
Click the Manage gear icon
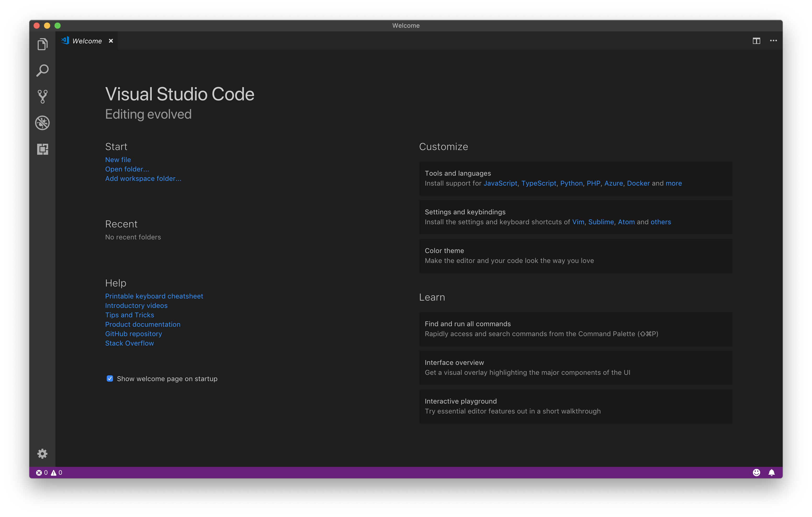[42, 454]
